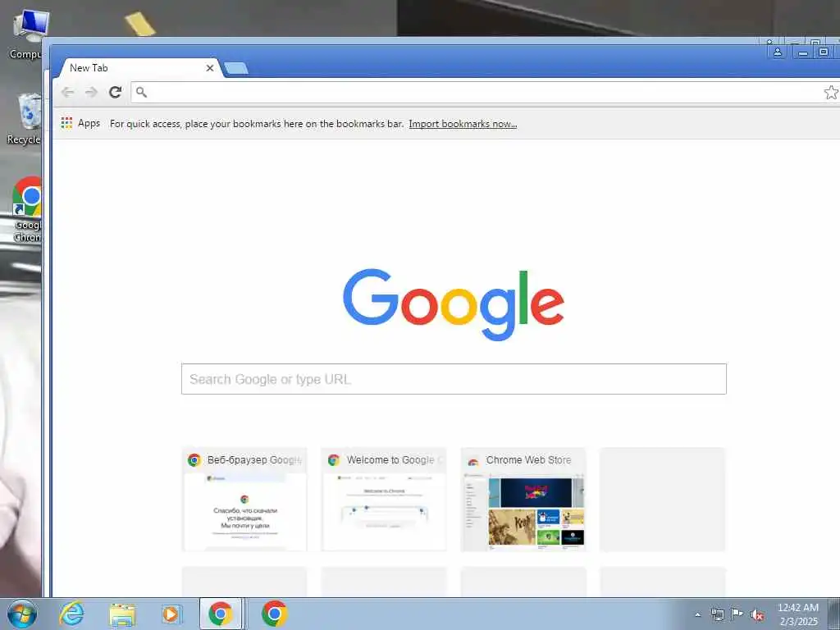Select the Computer desktop icon
This screenshot has width=840, height=630.
[x=27, y=34]
